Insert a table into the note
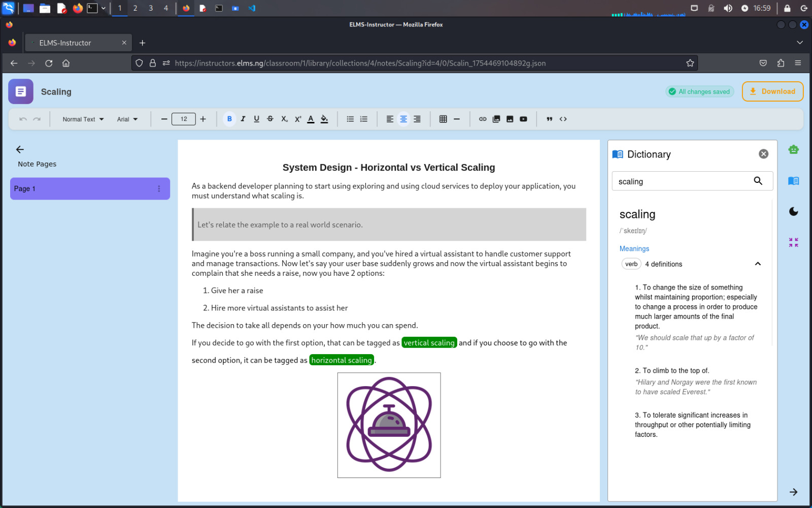This screenshot has height=508, width=812. pyautogui.click(x=443, y=119)
